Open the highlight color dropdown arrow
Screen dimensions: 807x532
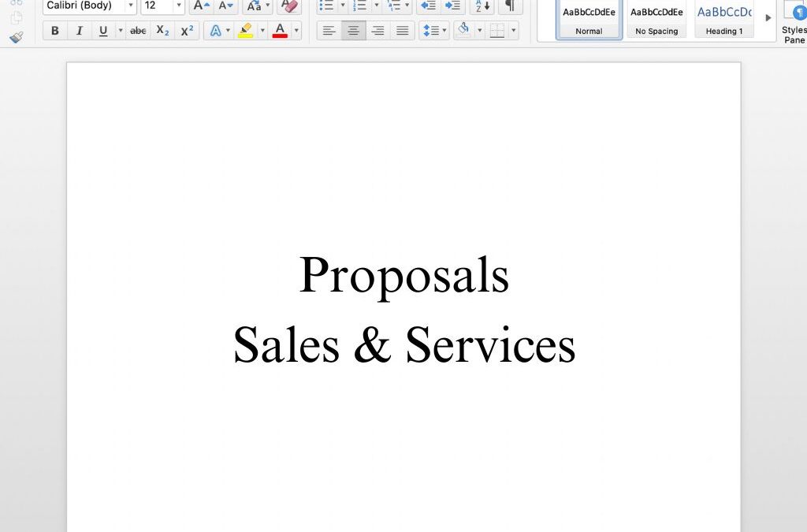(262, 31)
